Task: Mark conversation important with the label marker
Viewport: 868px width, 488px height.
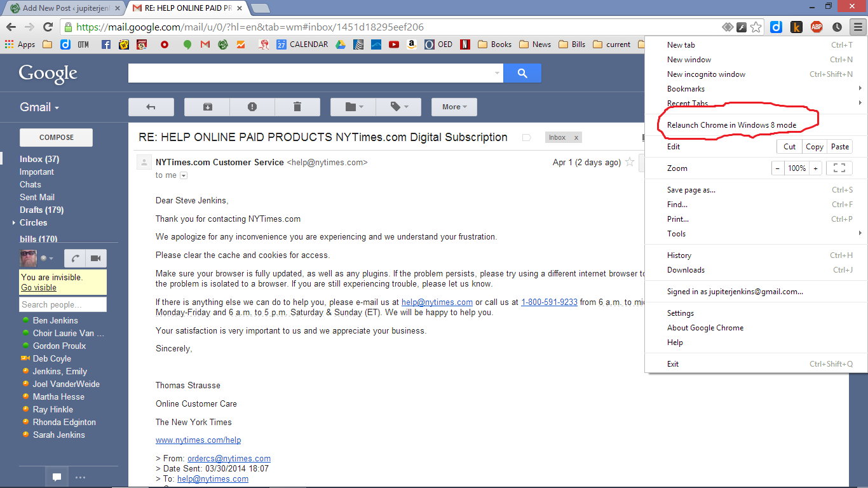Action: point(526,137)
